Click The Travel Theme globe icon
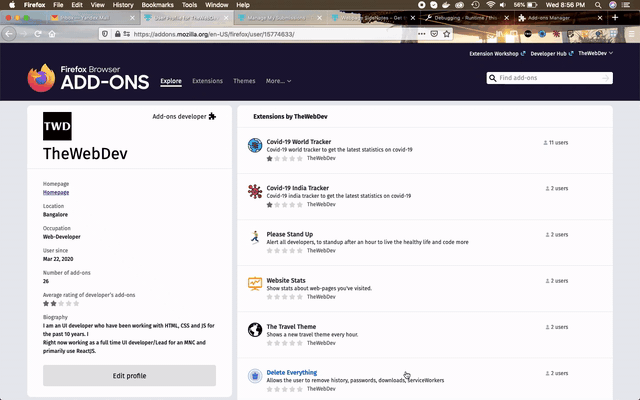Image resolution: width=640 pixels, height=400 pixels. click(x=255, y=329)
